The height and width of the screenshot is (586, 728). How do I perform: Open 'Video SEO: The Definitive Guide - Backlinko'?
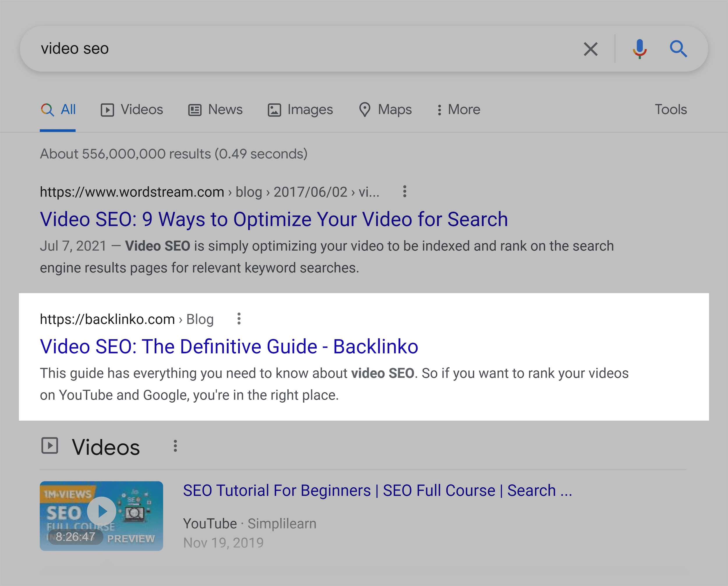pos(229,346)
